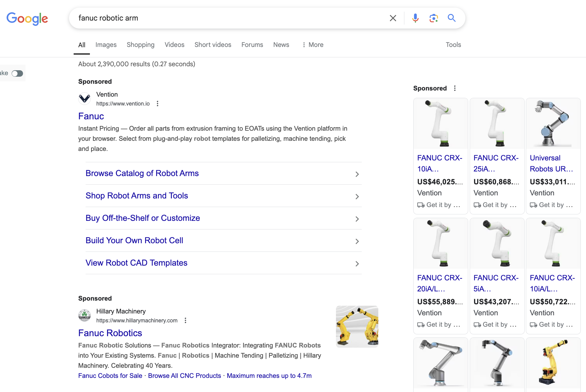Open FANUC CRX-10iA... product title at US$46,025
The image size is (586, 392).
click(x=440, y=163)
